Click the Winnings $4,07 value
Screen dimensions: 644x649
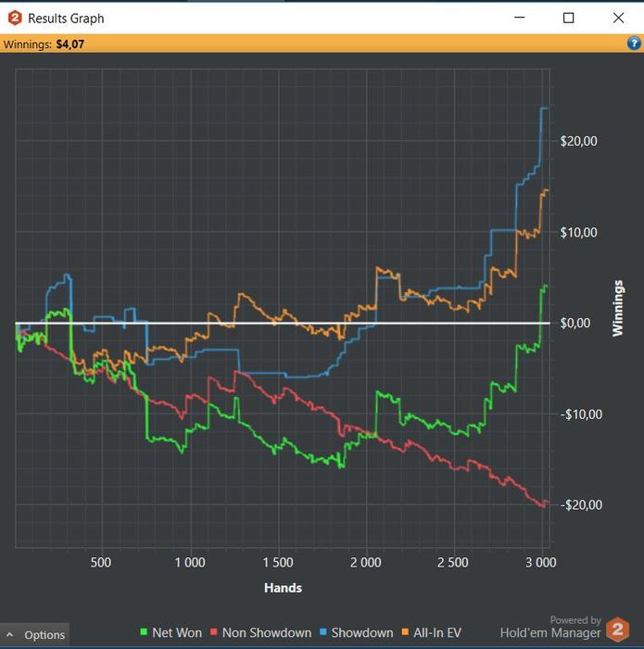pyautogui.click(x=69, y=44)
